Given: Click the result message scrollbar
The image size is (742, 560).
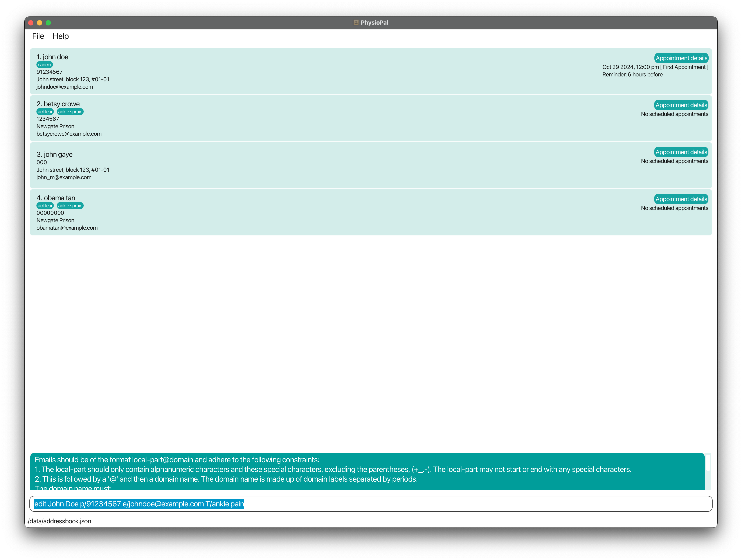Looking at the screenshot, I should tap(708, 463).
